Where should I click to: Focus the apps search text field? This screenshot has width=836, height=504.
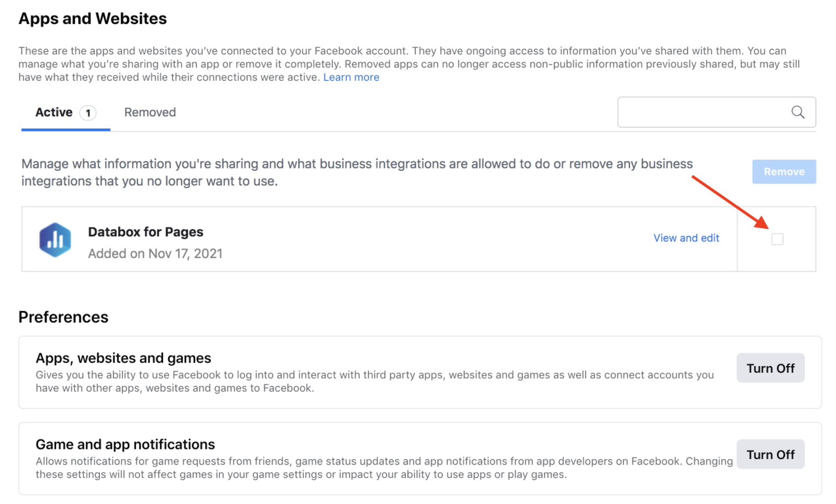pyautogui.click(x=701, y=112)
